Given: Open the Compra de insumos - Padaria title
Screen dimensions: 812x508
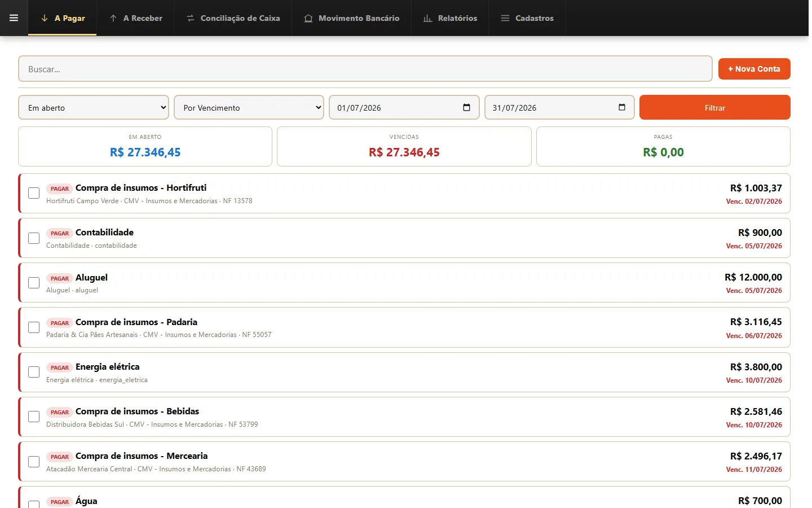Looking at the screenshot, I should coord(136,322).
